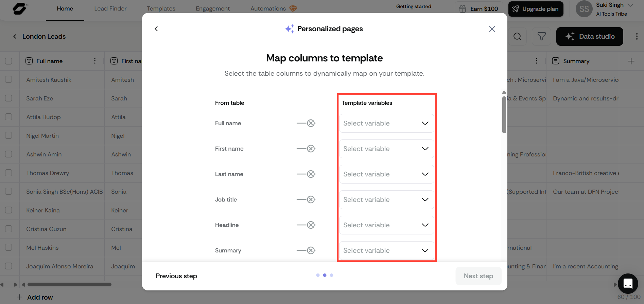Click the scroll-right arrow of the table scrollbar
The image size is (644, 304).
(x=615, y=285)
